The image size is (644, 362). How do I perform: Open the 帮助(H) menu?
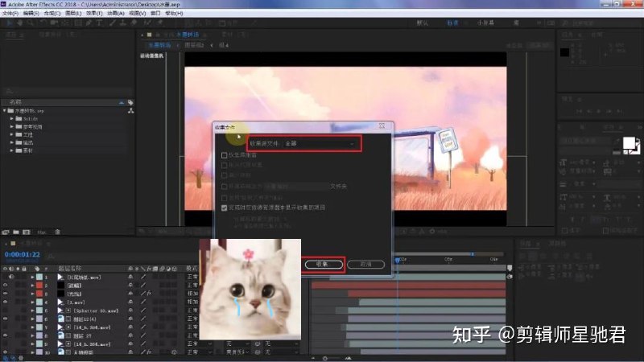point(174,13)
